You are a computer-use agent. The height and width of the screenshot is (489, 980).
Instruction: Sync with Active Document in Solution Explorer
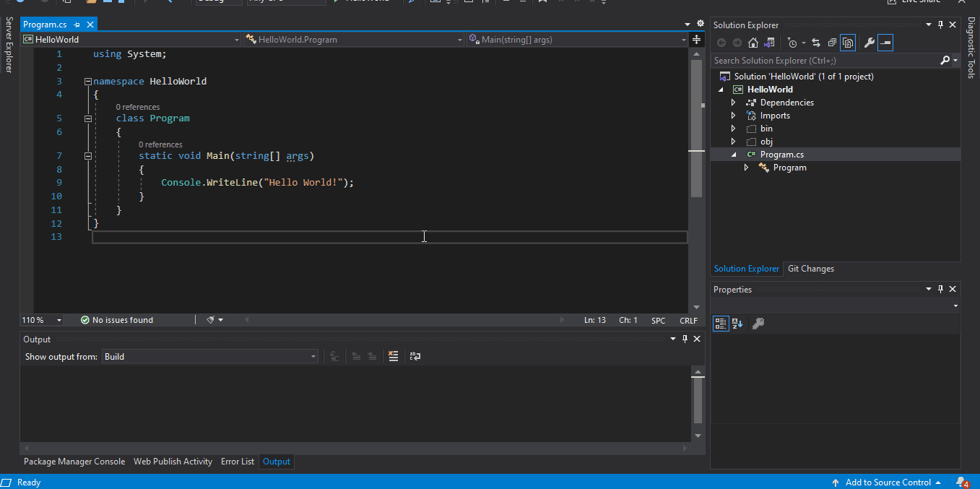816,43
